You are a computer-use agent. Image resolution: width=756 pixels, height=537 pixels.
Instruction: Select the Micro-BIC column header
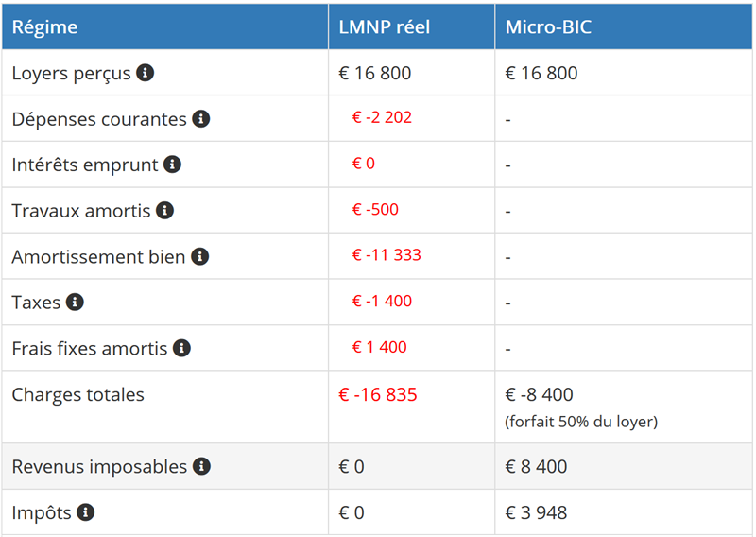548,27
